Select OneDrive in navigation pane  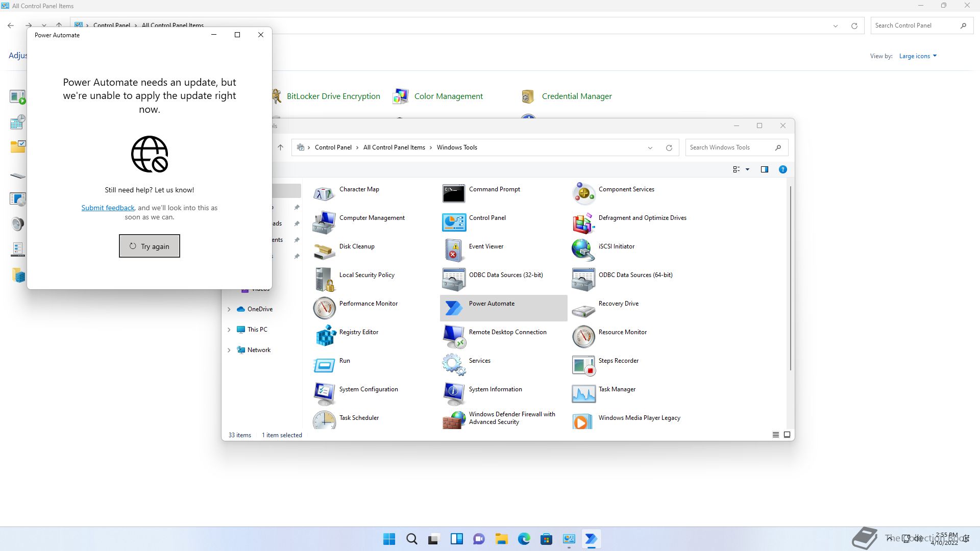pyautogui.click(x=255, y=309)
